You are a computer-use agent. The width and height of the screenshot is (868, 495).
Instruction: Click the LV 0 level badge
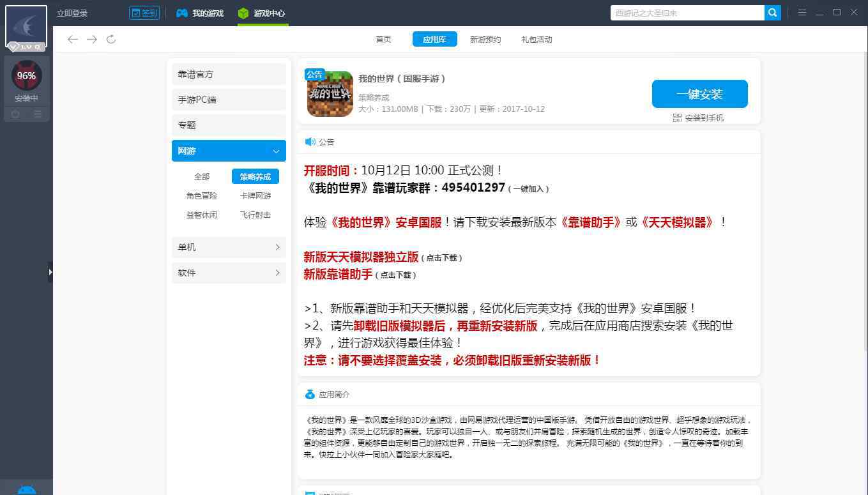(x=26, y=47)
